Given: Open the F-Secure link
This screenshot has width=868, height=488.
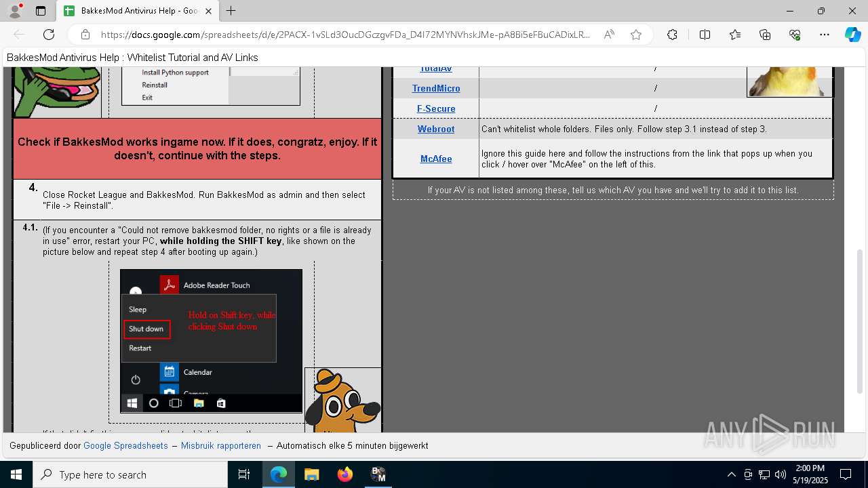Looking at the screenshot, I should click(436, 108).
